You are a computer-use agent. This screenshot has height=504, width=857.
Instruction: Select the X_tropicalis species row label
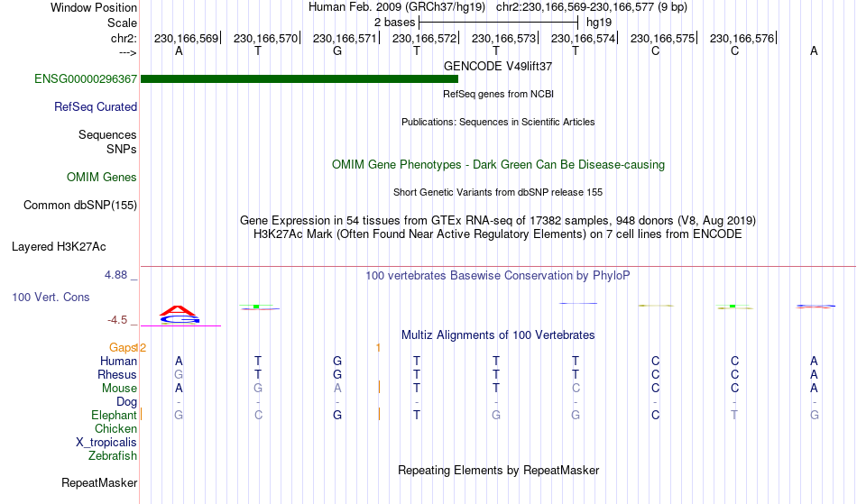(106, 443)
